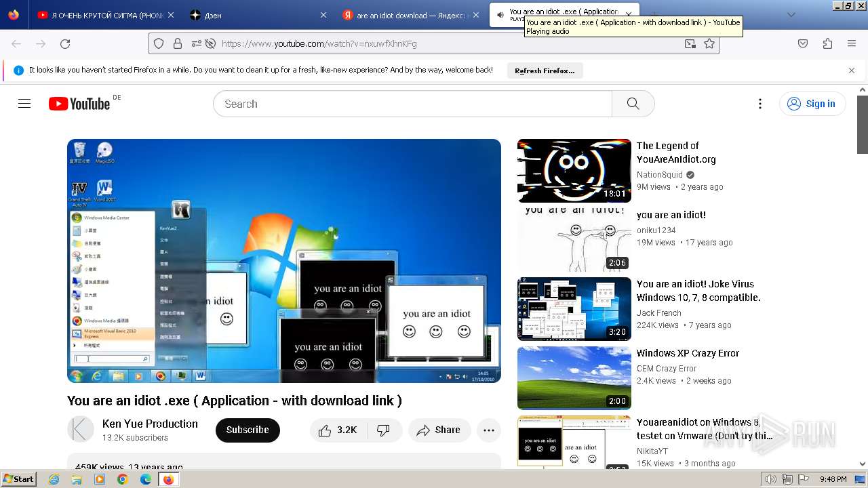The image size is (868, 488).
Task: Open Windows Explorer folder on taskbar
Action: pos(77,479)
